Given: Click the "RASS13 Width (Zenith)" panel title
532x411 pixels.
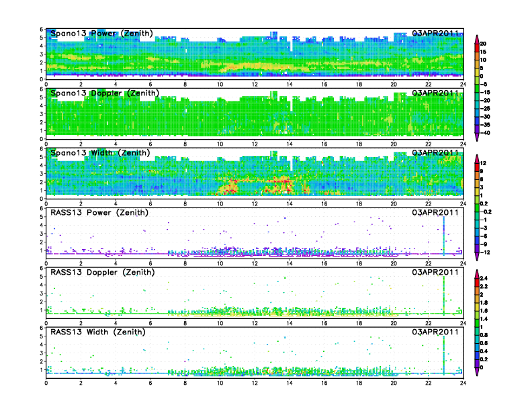Looking at the screenshot, I should pos(97,332).
